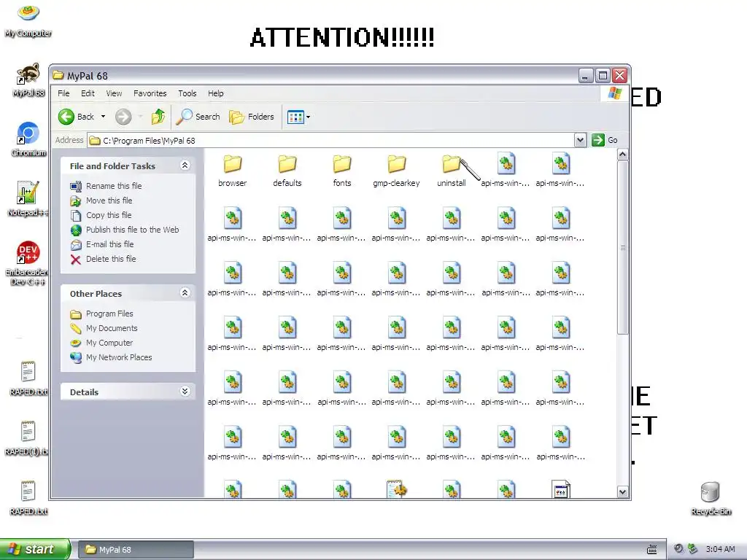Maximize the MyPal 68 window
The image size is (747, 560).
point(603,76)
